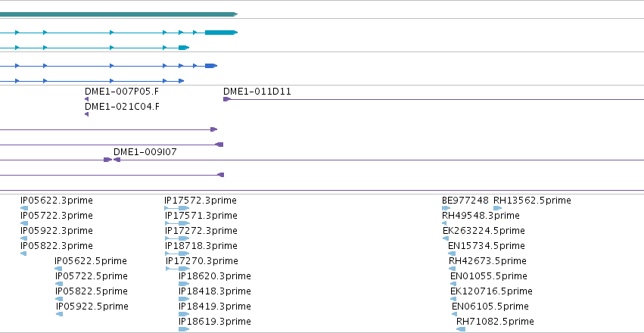Image resolution: width=644 pixels, height=333 pixels.
Task: Click the IP05622.3prime EST arrow glyph
Action: [x=23, y=208]
